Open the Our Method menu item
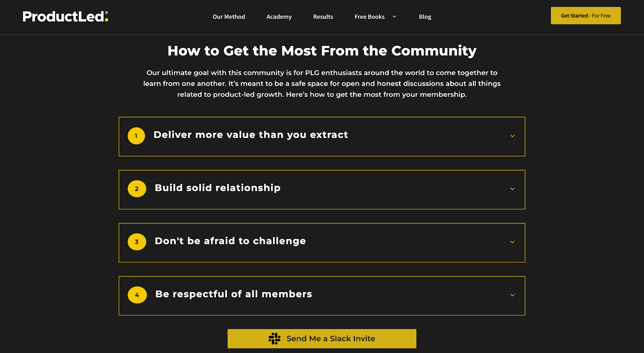 (229, 17)
